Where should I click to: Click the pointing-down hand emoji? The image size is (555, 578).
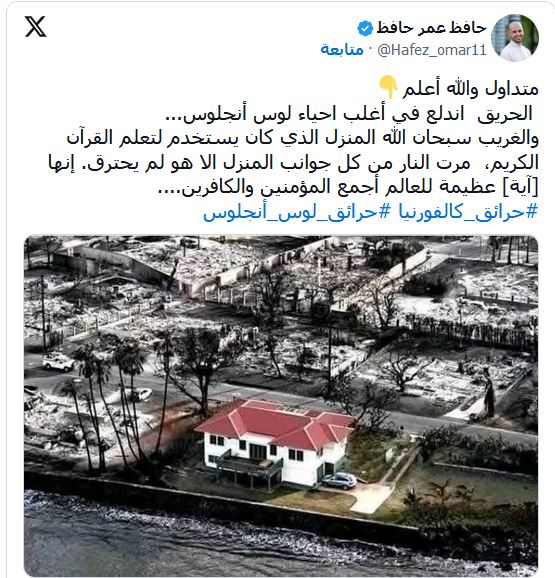pos(388,88)
